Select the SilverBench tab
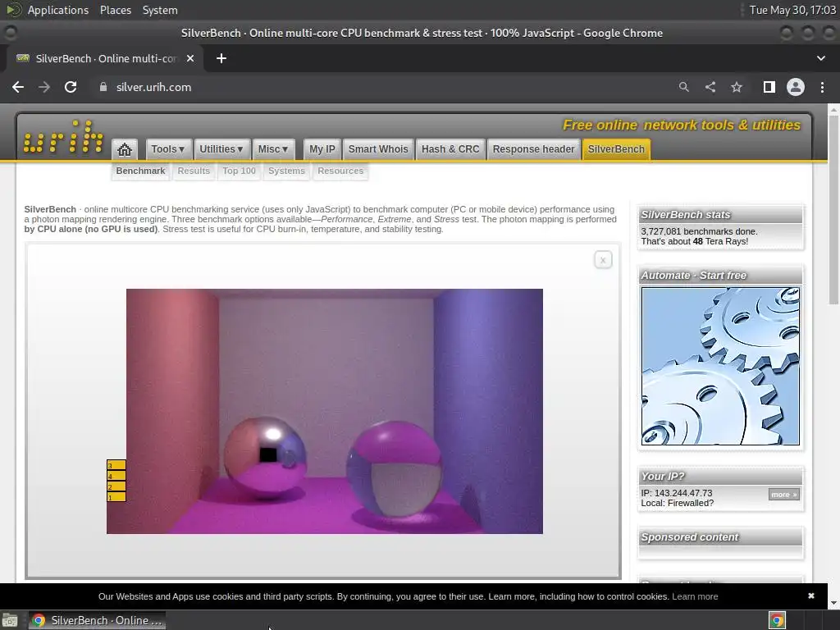This screenshot has width=840, height=630. tap(616, 149)
